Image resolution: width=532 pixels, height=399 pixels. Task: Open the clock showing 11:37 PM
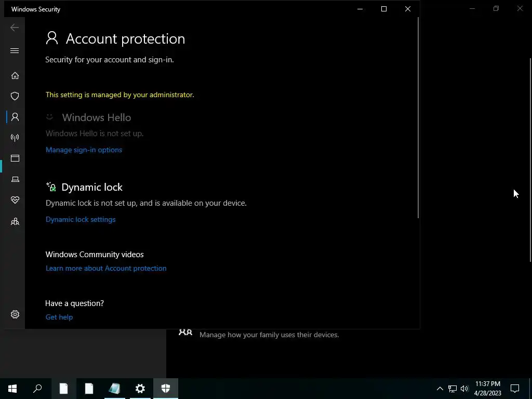click(x=487, y=389)
